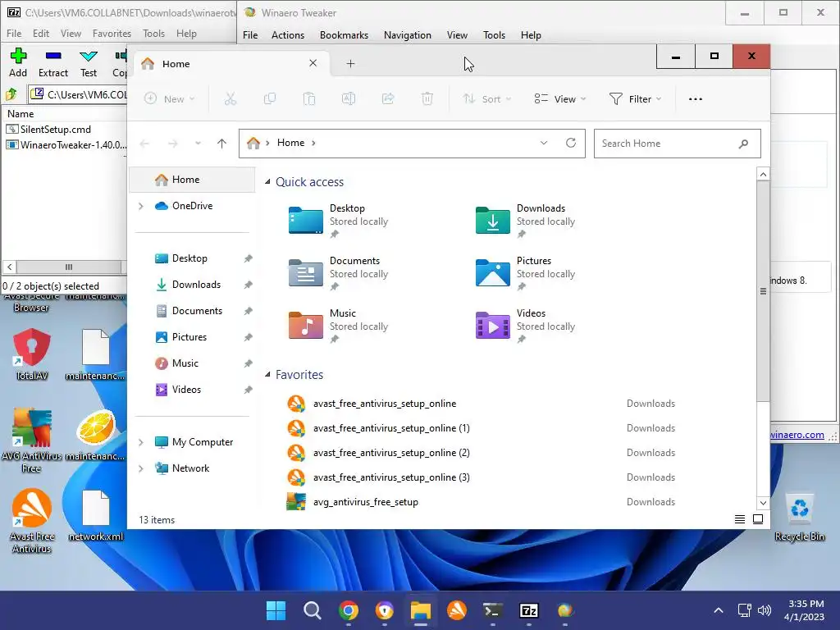Viewport: 840px width, 630px height.
Task: Expand My Computer in navigation pane
Action: click(141, 442)
